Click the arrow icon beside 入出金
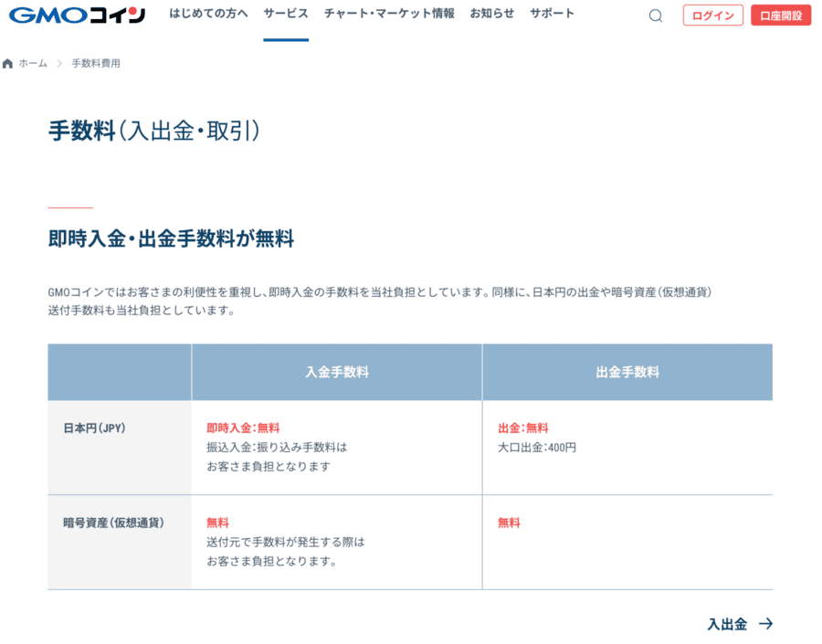 click(766, 623)
